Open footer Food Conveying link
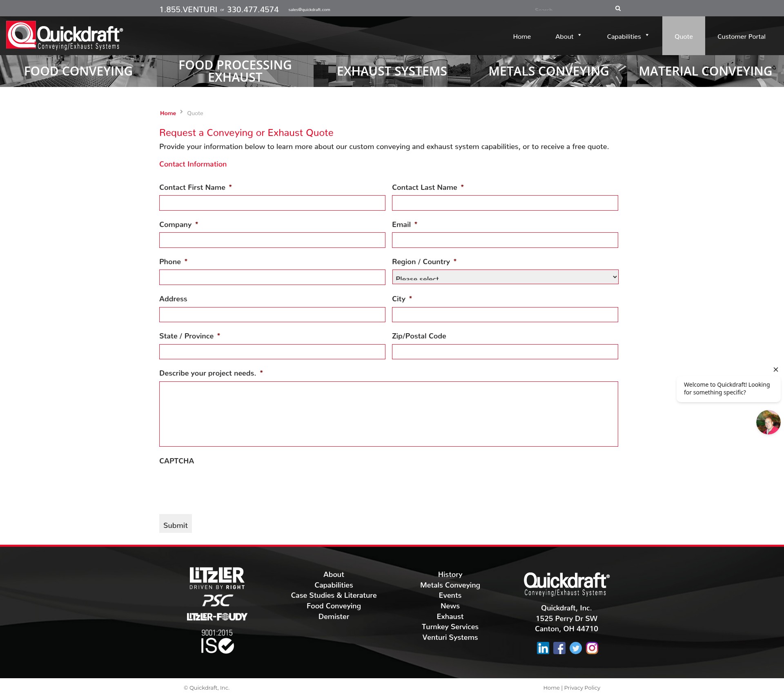The image size is (784, 697). click(334, 606)
